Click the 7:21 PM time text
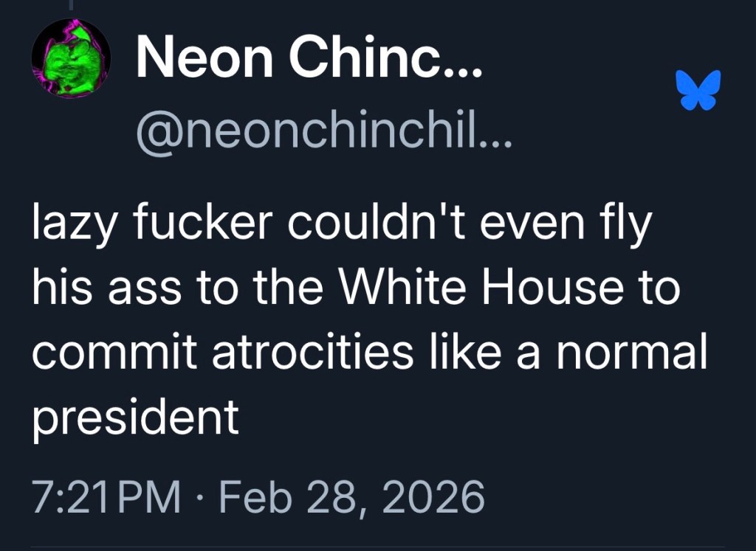The width and height of the screenshot is (756, 551). (106, 497)
